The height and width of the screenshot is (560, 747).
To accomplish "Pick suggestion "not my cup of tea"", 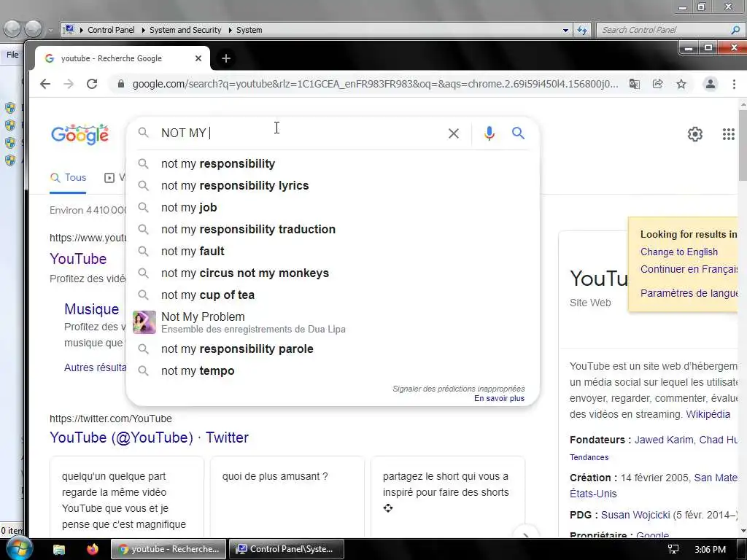I will point(333,295).
